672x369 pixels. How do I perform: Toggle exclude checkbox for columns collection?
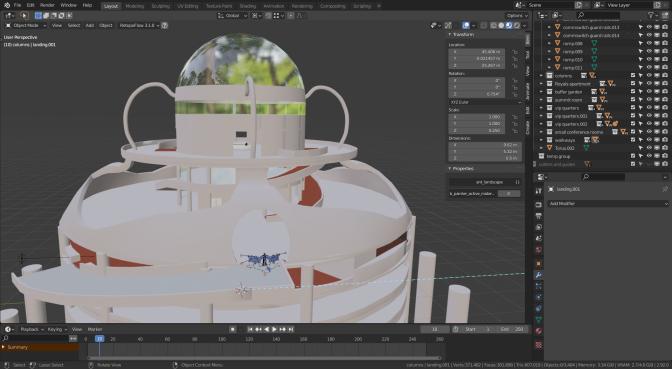coord(633,75)
